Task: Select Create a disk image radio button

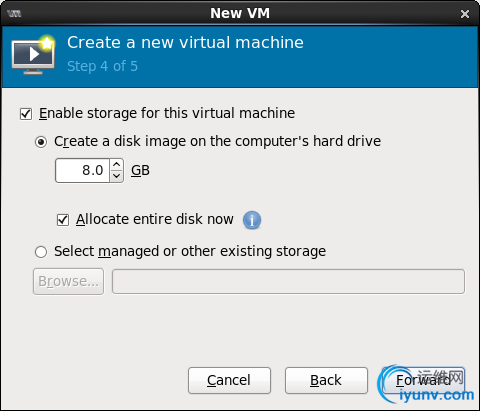Action: click(x=41, y=142)
